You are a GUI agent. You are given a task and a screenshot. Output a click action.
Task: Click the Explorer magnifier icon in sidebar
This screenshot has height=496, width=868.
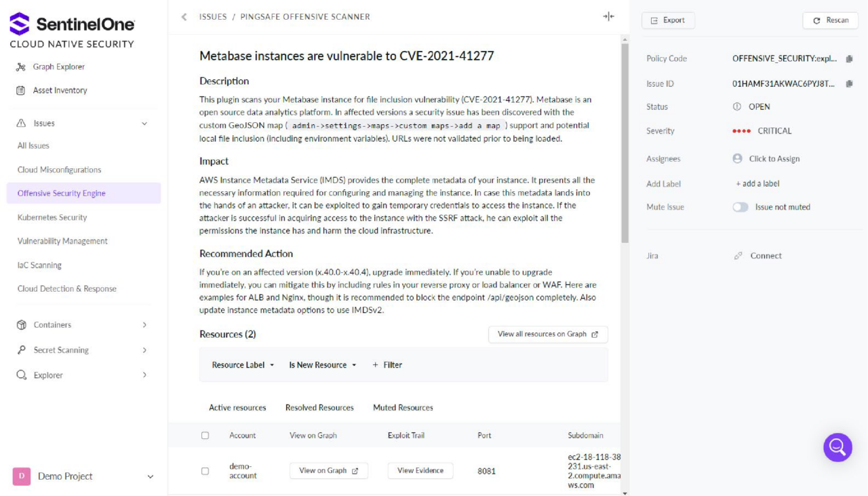point(21,375)
